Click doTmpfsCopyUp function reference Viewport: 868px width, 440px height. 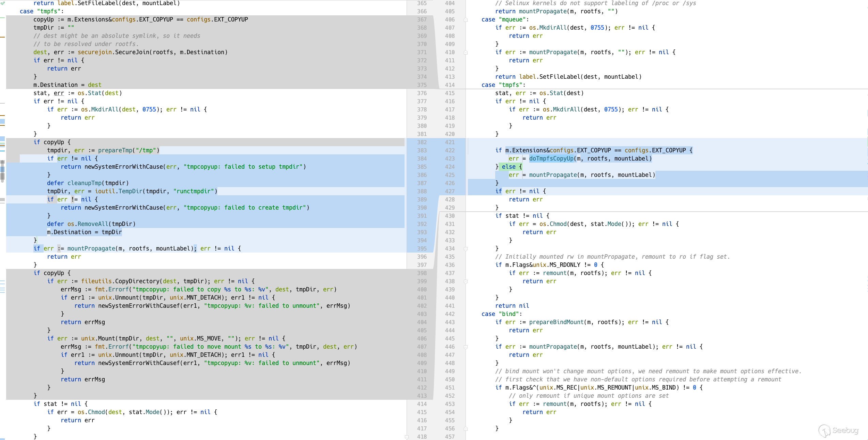551,158
